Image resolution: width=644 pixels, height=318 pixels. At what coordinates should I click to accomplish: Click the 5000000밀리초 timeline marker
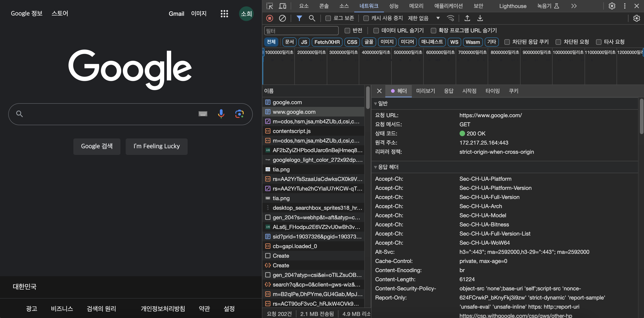point(408,52)
